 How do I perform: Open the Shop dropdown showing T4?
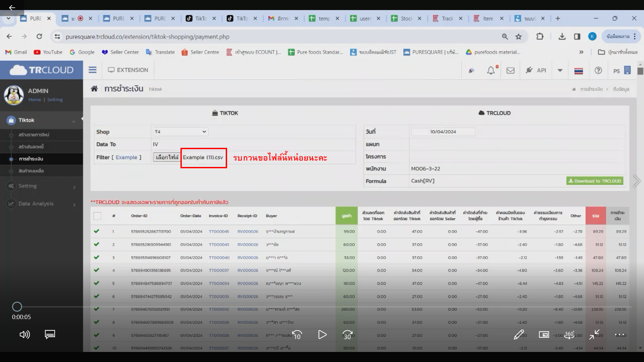(180, 132)
